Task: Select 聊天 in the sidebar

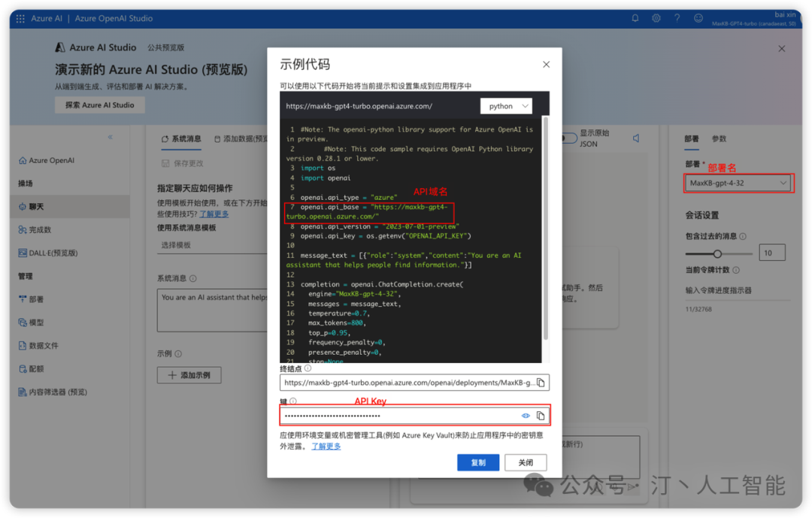Action: coord(69,206)
